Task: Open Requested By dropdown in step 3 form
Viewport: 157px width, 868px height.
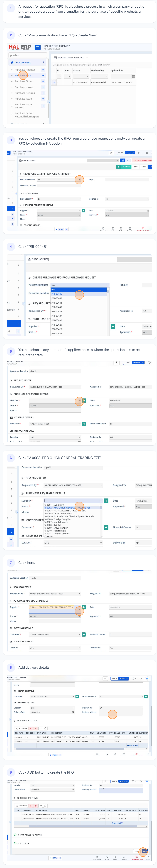Action: tap(80, 199)
